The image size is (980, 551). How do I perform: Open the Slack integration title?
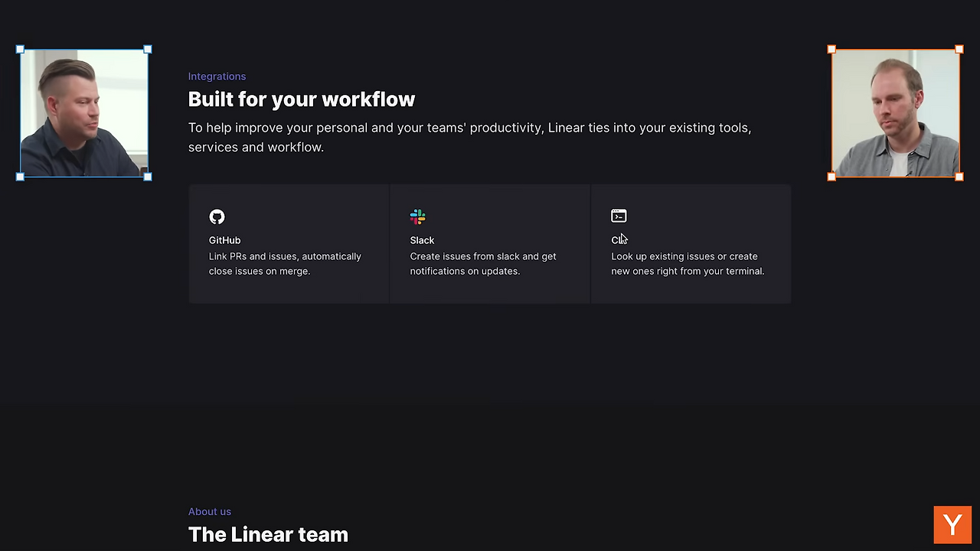(x=422, y=240)
